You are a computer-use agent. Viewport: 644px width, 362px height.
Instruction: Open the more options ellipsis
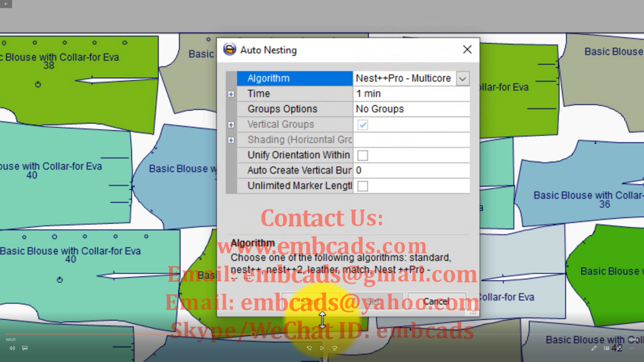click(x=632, y=348)
